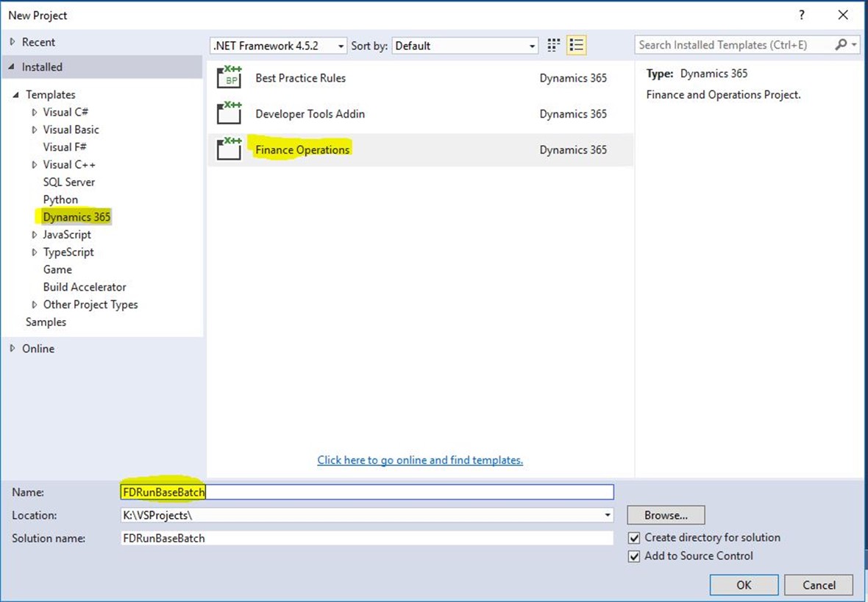Click the Cancel button

click(x=819, y=585)
